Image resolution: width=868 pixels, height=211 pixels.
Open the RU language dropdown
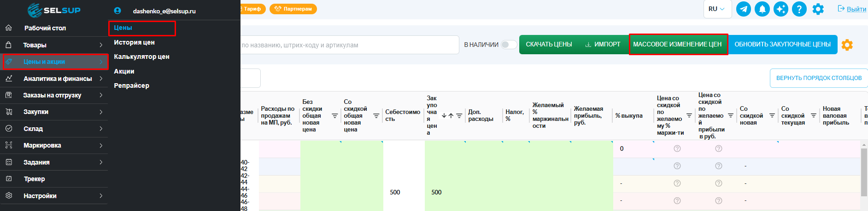click(x=717, y=9)
